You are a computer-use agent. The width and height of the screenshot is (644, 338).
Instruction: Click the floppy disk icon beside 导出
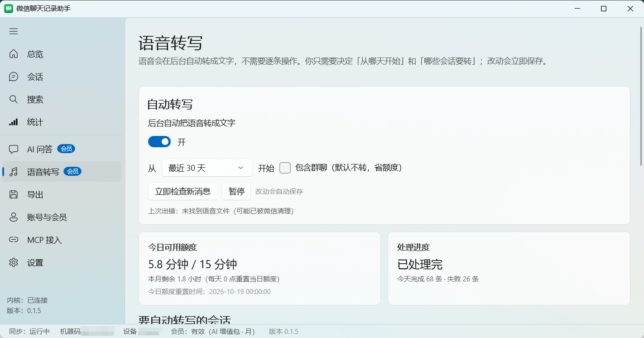tap(14, 194)
